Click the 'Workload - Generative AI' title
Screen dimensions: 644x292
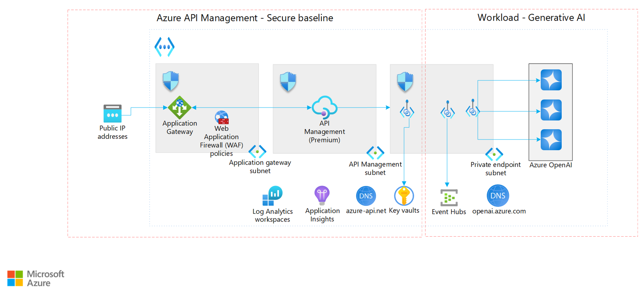(531, 18)
